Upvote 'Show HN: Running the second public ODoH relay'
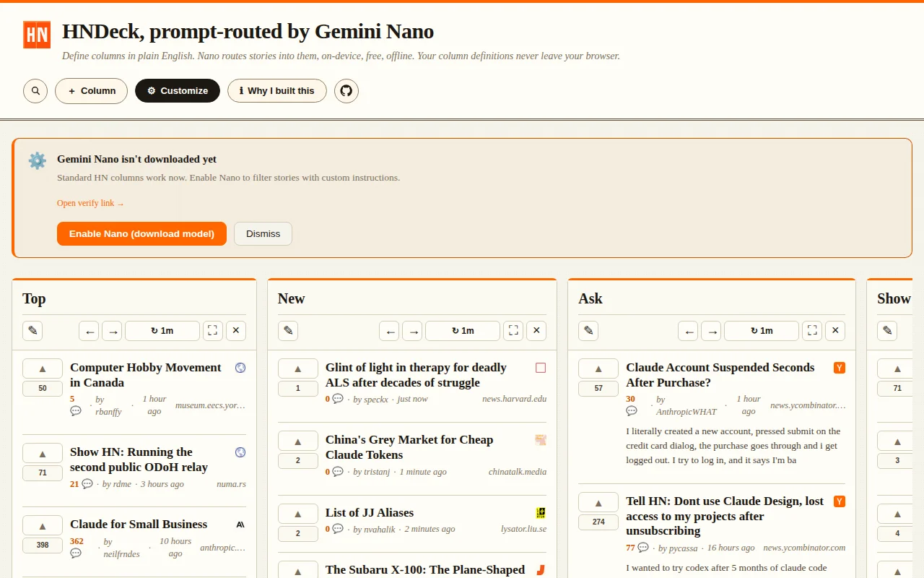 (43, 453)
